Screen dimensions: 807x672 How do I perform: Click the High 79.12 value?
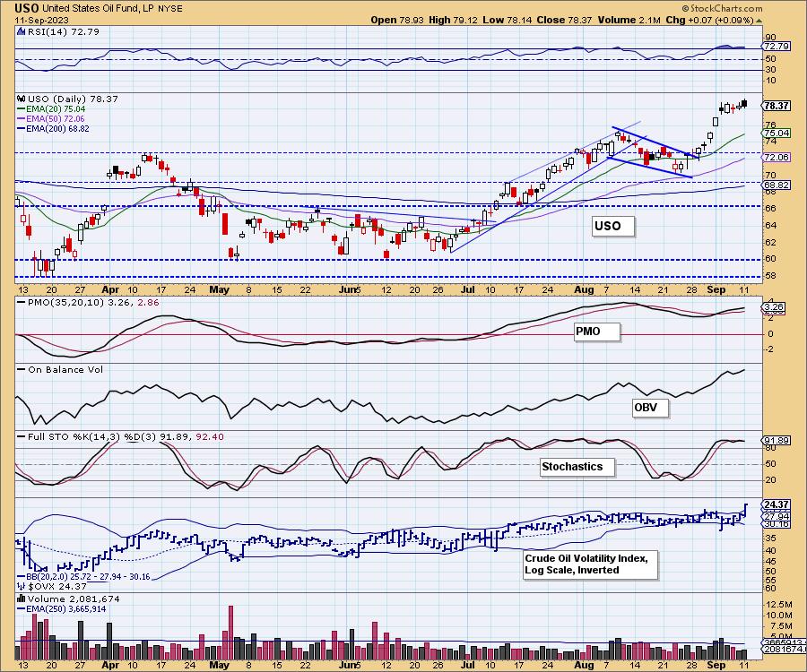point(453,20)
